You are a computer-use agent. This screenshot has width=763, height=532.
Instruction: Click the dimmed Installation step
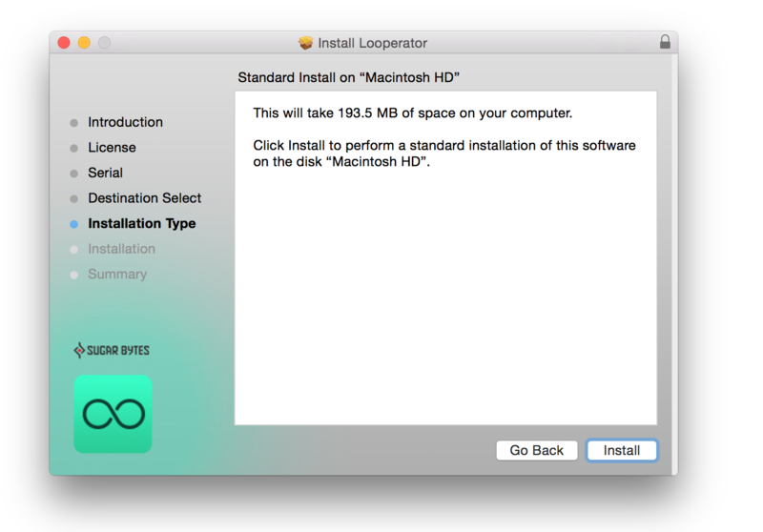[x=122, y=249]
